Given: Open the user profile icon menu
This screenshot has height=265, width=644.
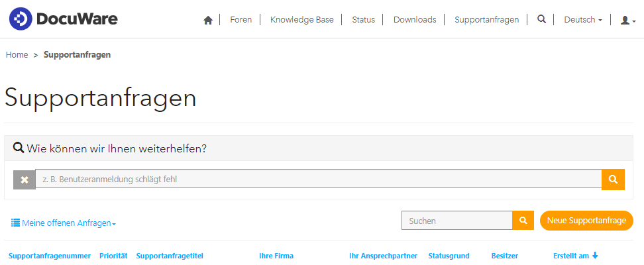Looking at the screenshot, I should (627, 20).
